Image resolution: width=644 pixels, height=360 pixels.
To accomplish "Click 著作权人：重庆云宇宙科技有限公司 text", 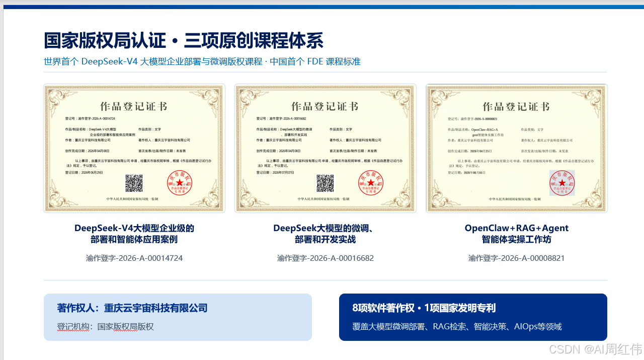I will (132, 308).
